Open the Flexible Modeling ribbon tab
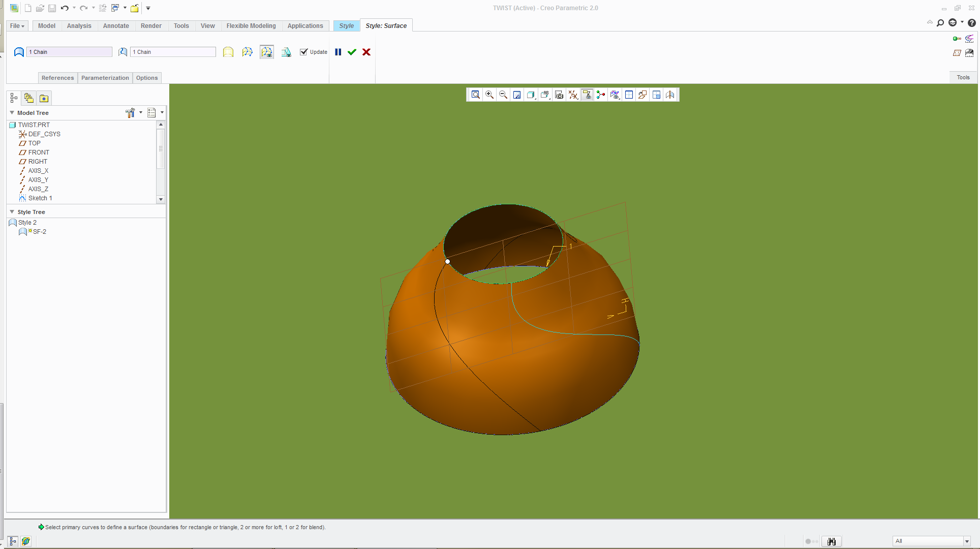Screen dimensions: 980x549 click(251, 26)
